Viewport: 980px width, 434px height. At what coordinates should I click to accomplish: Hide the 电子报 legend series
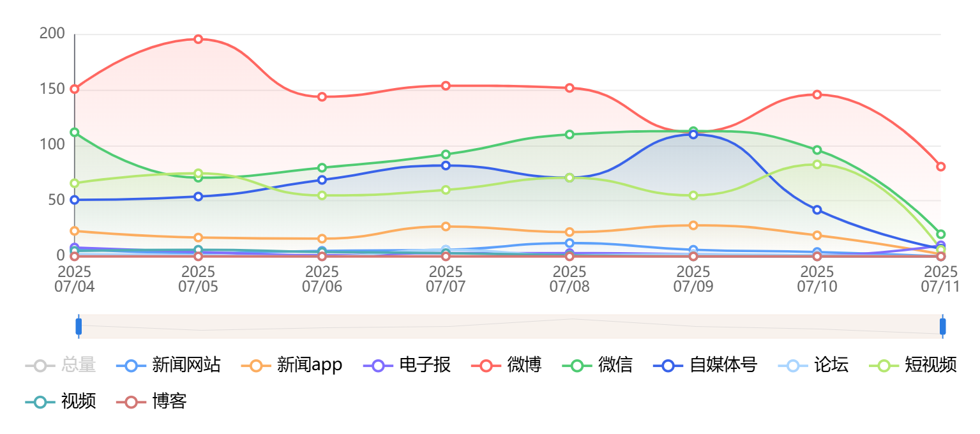tap(407, 365)
